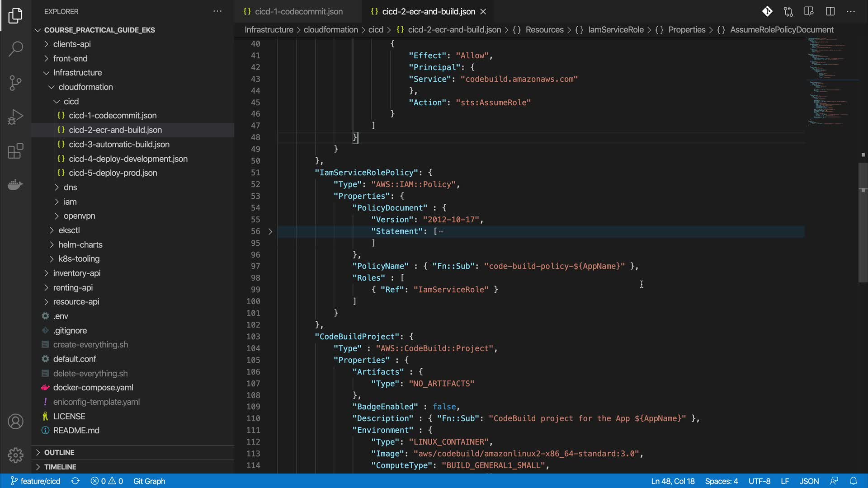The image size is (868, 488).
Task: Click the Git Graph status bar button
Action: pos(149,481)
